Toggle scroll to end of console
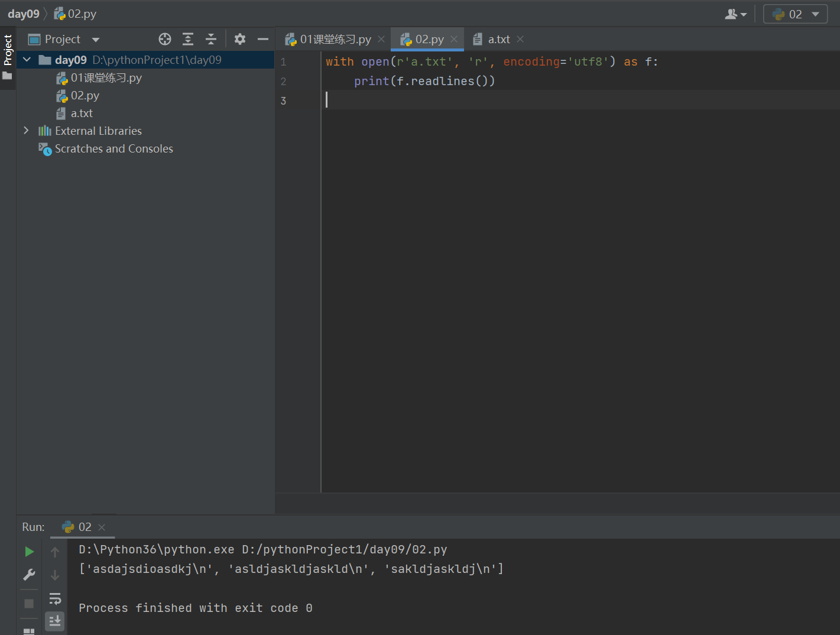Viewport: 840px width, 635px height. [55, 620]
